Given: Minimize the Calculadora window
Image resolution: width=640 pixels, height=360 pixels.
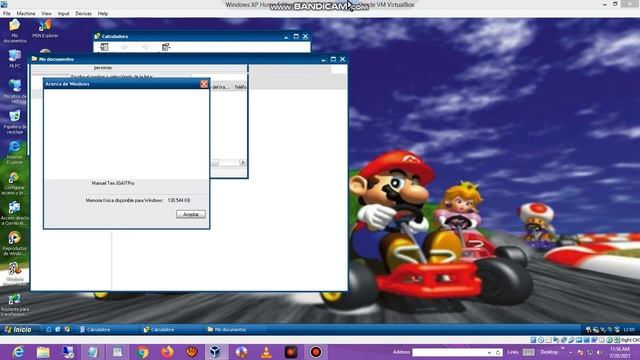Looking at the screenshot, I should [286, 36].
